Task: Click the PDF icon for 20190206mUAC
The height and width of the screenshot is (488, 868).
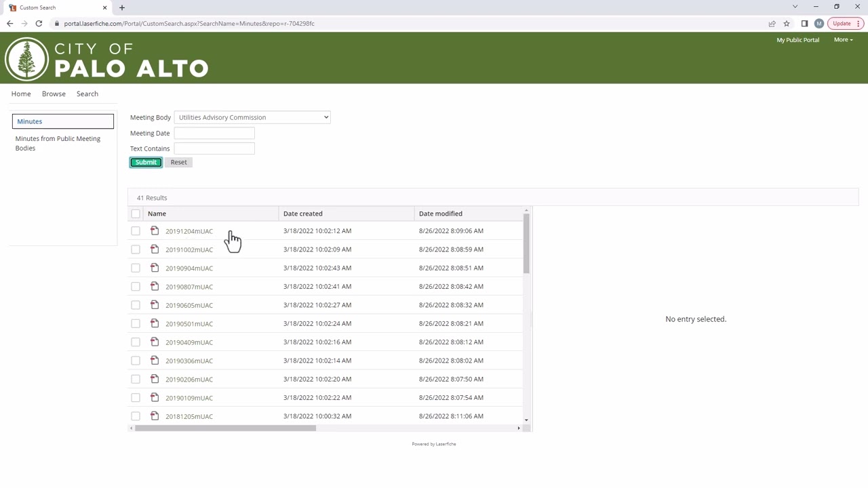Action: [x=155, y=379]
